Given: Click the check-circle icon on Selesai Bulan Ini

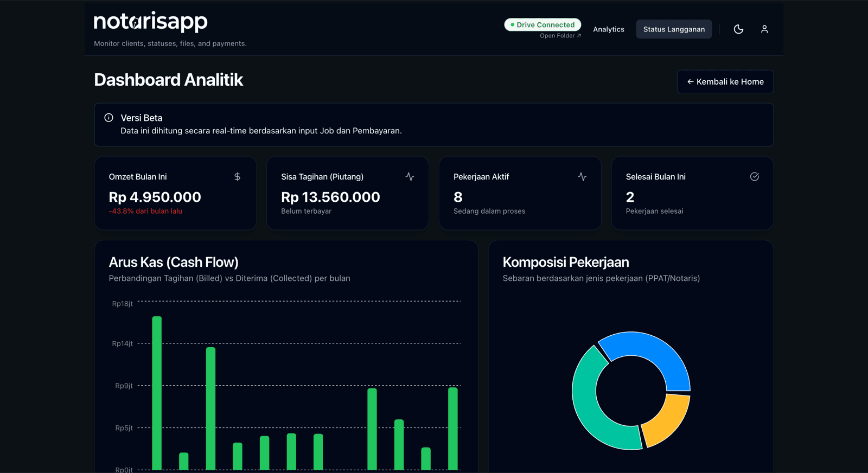Looking at the screenshot, I should [x=755, y=177].
